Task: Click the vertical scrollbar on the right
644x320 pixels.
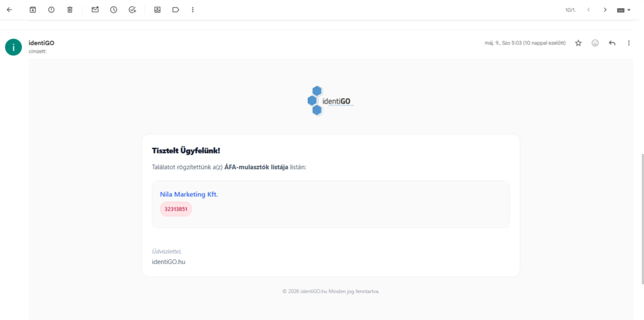Action: click(x=641, y=219)
